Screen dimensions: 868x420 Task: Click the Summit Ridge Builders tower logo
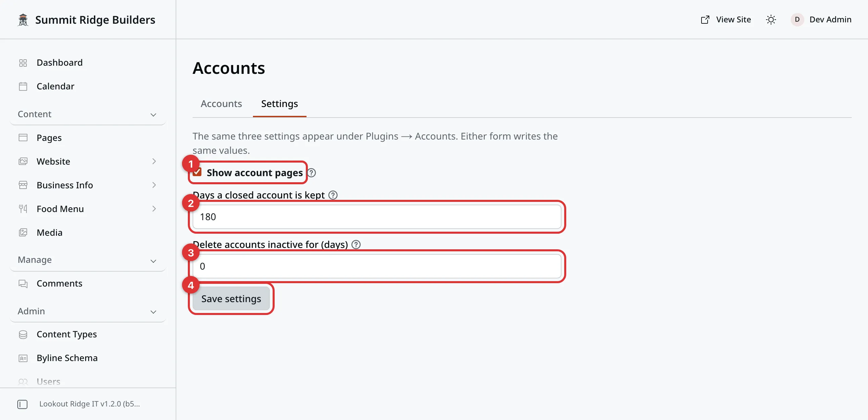tap(23, 20)
